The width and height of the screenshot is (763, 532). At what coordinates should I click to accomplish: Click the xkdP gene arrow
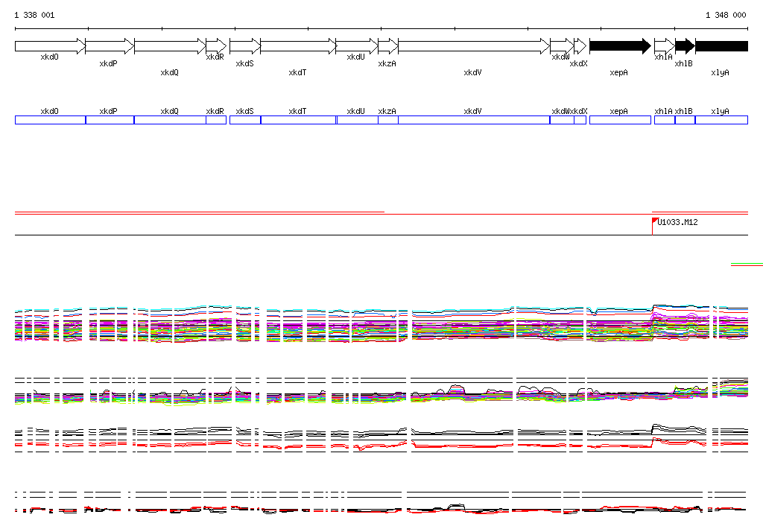tap(110, 46)
